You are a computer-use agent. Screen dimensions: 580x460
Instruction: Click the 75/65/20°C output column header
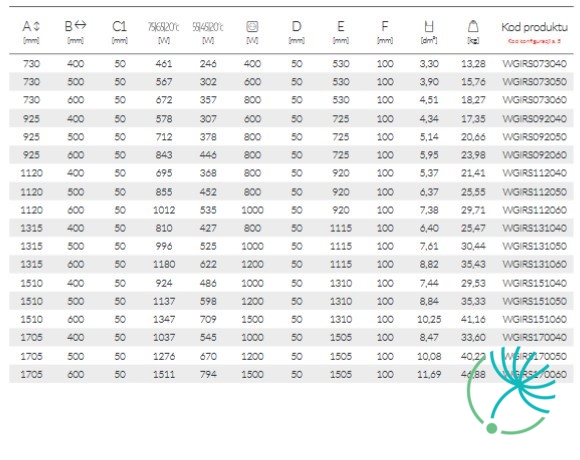[163, 27]
